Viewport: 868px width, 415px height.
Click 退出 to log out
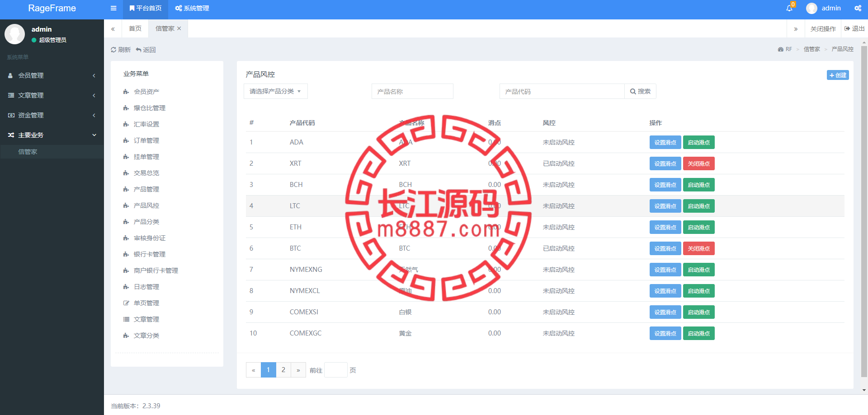pos(854,28)
